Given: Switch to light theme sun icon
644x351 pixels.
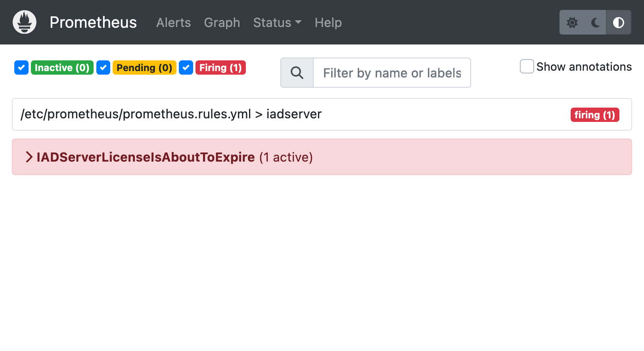Looking at the screenshot, I should click(x=572, y=23).
